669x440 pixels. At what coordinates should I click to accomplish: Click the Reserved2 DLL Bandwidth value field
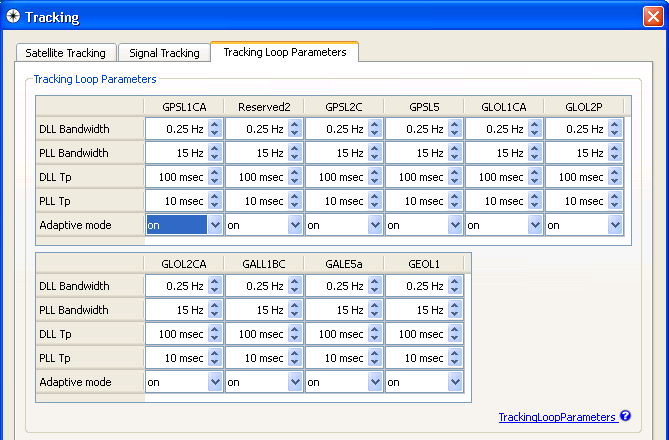pos(254,129)
